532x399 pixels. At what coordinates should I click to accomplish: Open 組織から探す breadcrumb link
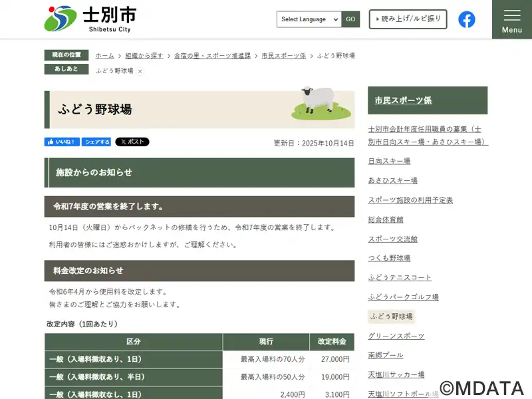point(145,56)
